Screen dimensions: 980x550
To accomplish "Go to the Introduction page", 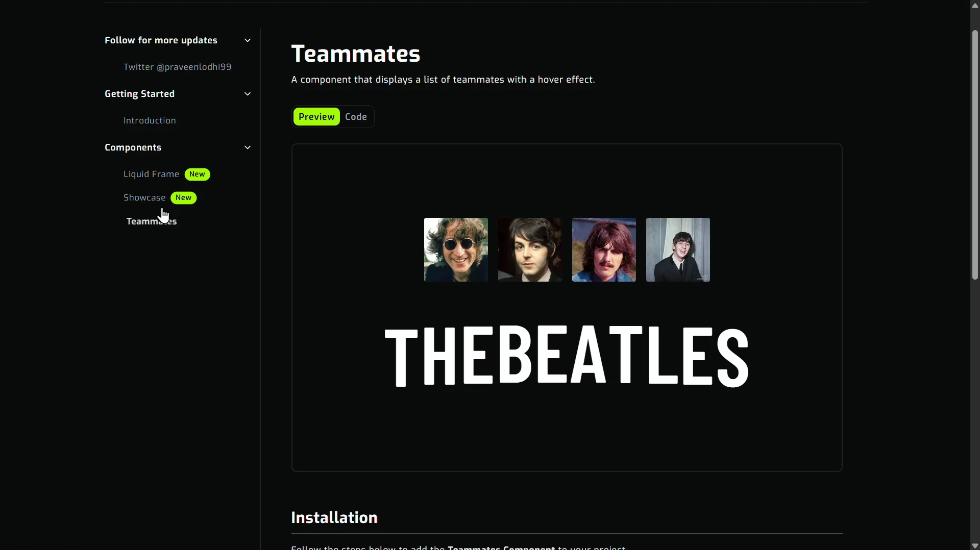I will point(150,120).
